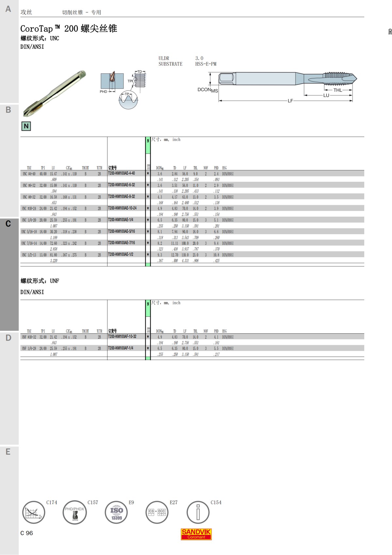This screenshot has height=555, width=392.
Task: Click order code T200-NM100AE-1/4
Action: tap(121, 220)
